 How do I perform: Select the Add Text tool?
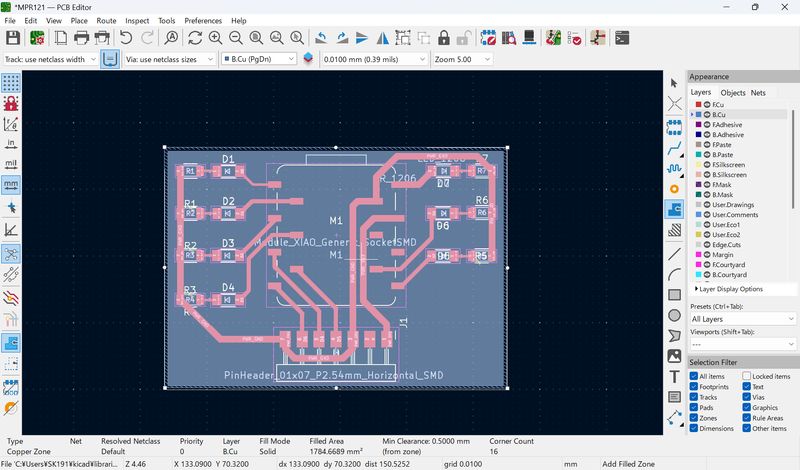click(x=674, y=377)
